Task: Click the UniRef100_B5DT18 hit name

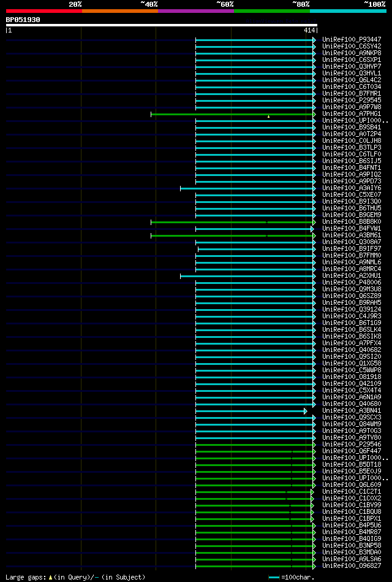Action: [x=352, y=465]
